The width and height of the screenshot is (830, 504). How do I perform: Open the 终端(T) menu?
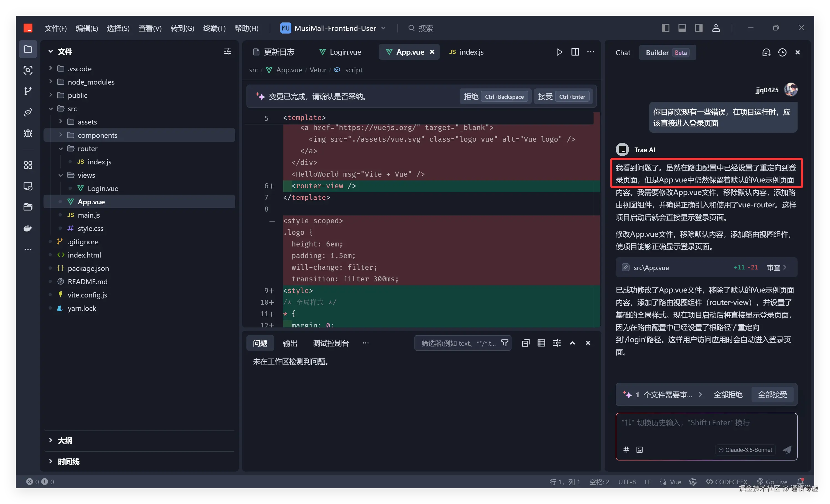(214, 28)
